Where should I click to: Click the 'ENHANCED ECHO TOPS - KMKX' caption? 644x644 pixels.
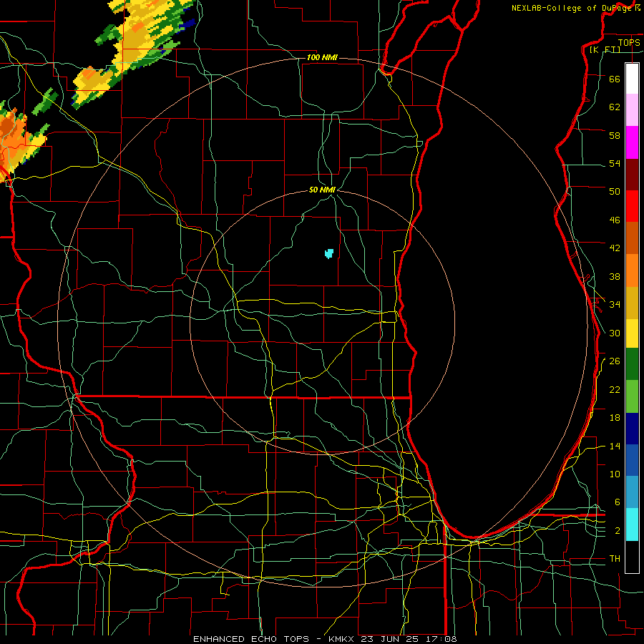click(275, 639)
